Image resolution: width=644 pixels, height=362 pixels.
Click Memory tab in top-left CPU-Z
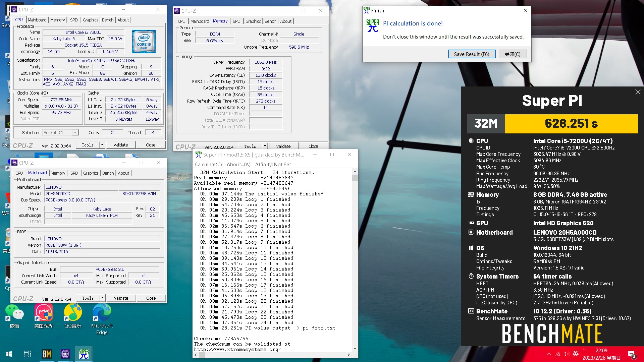pyautogui.click(x=57, y=20)
